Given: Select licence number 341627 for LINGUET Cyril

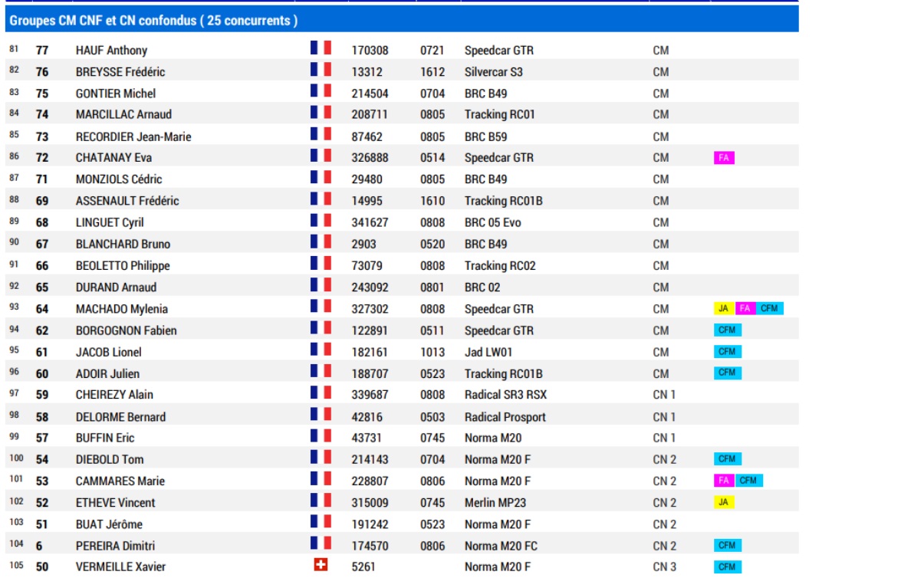Looking at the screenshot, I should tap(370, 223).
